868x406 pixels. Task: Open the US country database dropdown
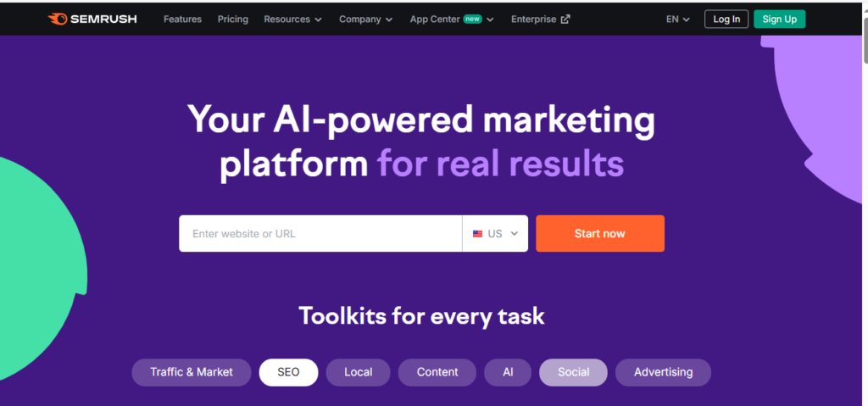(x=495, y=234)
